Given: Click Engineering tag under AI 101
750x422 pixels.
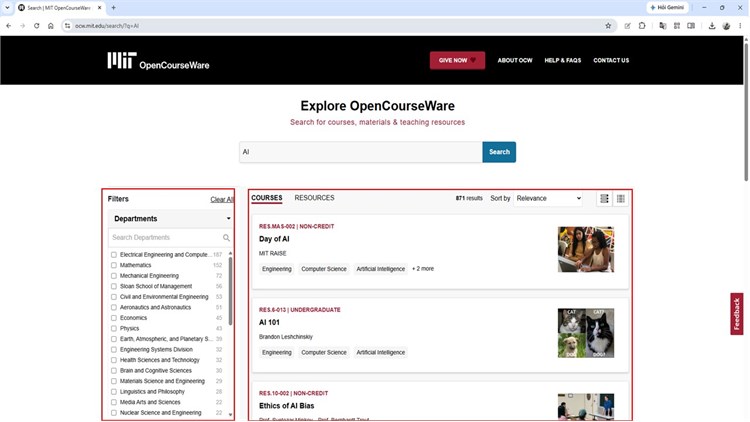Looking at the screenshot, I should 276,353.
